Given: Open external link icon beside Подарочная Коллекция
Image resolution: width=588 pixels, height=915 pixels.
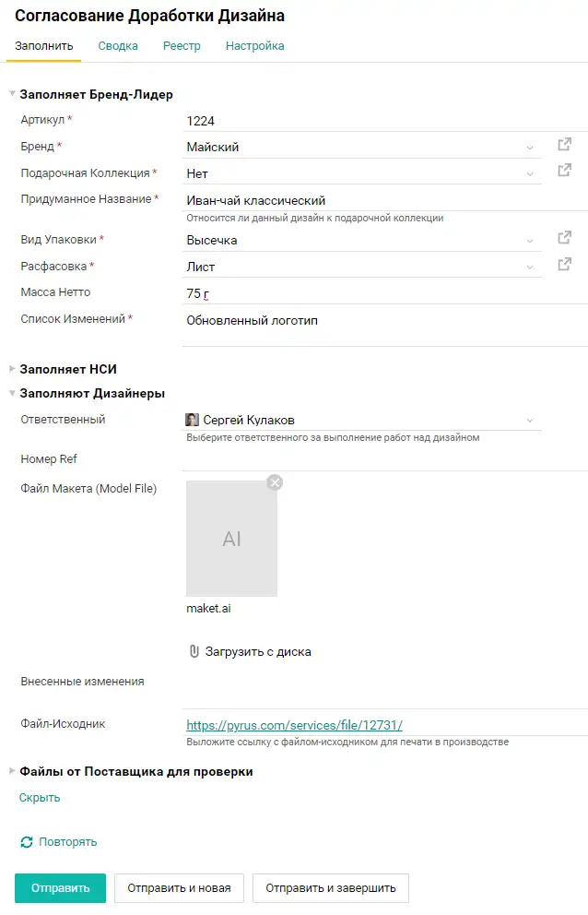Looking at the screenshot, I should (564, 171).
